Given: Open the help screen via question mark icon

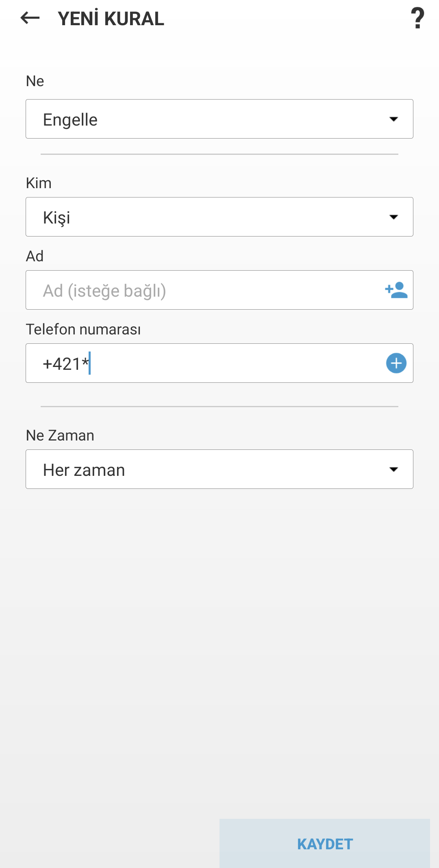Looking at the screenshot, I should coord(418,19).
